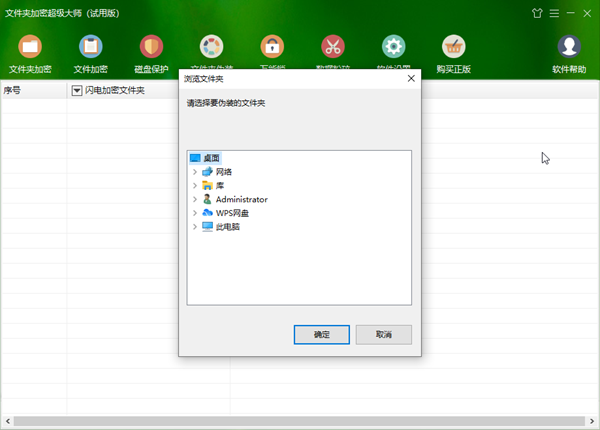Close the 浏览文件夹 dialog
Viewport: 600px width, 430px height.
411,78
